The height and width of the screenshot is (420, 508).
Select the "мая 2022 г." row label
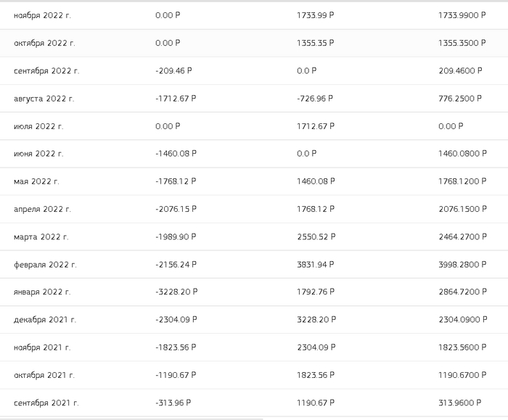(36, 181)
